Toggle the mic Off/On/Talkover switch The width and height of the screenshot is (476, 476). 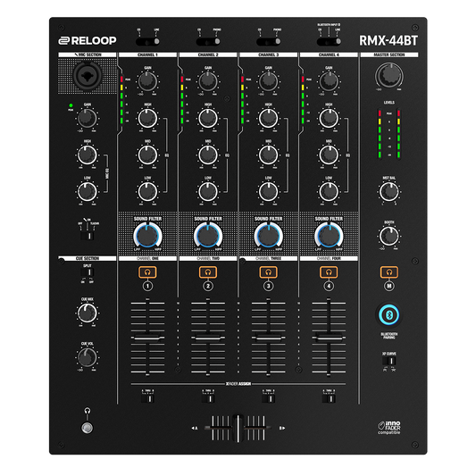click(x=88, y=236)
